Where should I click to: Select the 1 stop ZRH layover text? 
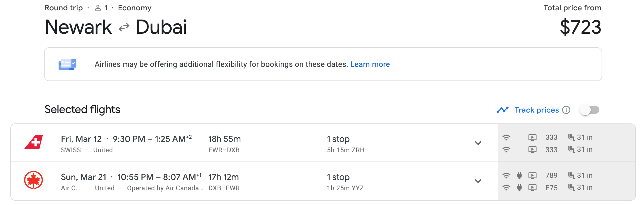click(345, 150)
